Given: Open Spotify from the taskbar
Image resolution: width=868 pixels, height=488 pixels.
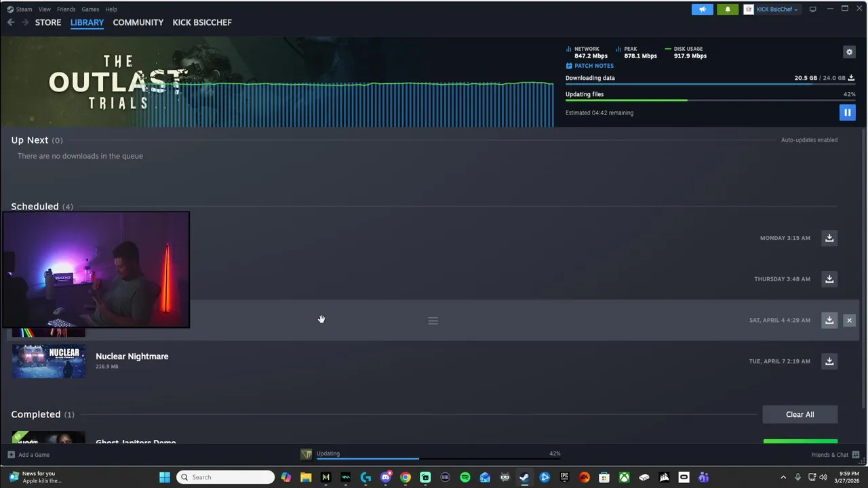Looking at the screenshot, I should pos(465,477).
